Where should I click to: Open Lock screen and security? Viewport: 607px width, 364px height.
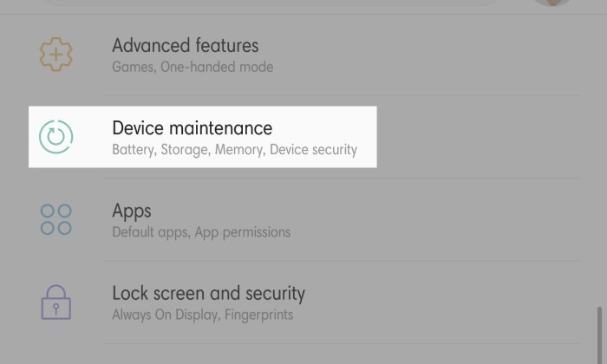pyautogui.click(x=303, y=302)
